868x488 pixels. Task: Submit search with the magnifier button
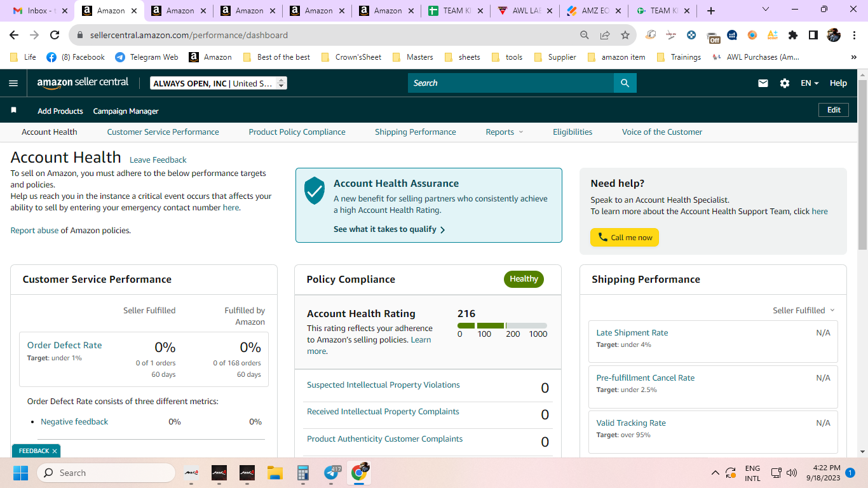tap(625, 83)
